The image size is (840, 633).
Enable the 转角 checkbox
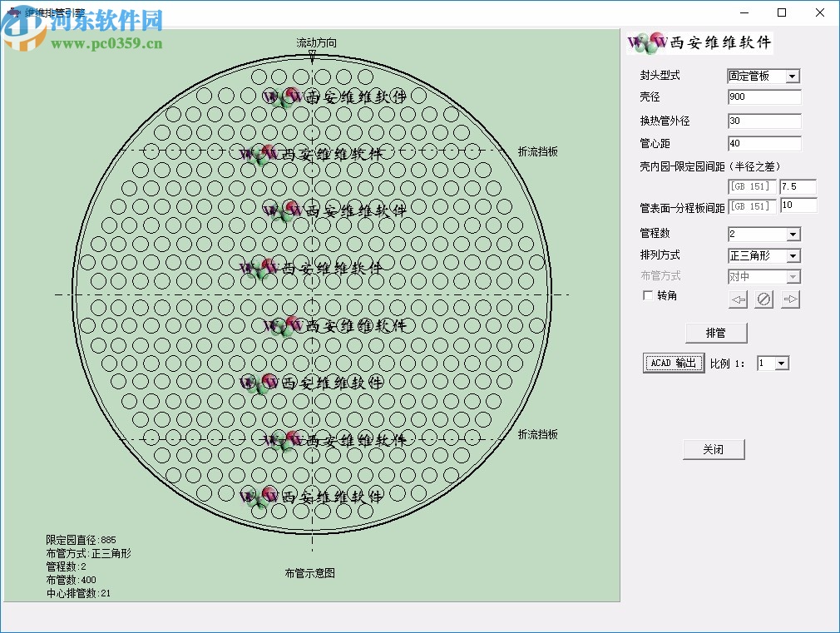click(x=647, y=295)
